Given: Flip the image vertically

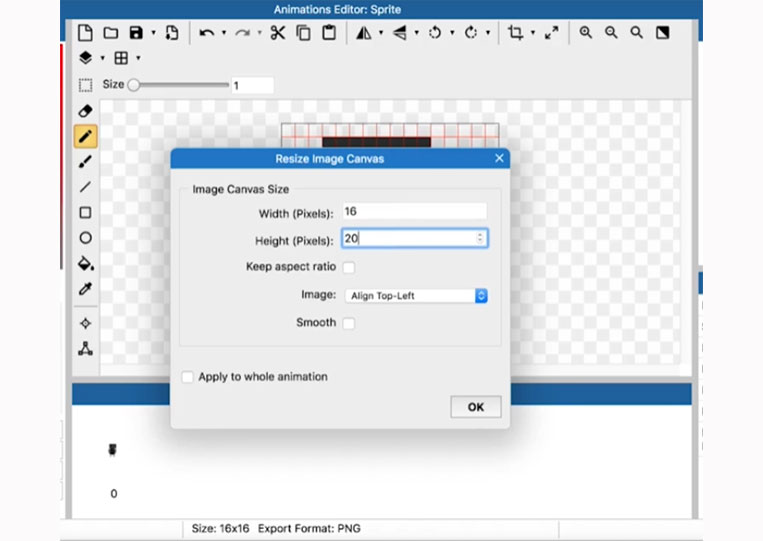Looking at the screenshot, I should (x=400, y=33).
